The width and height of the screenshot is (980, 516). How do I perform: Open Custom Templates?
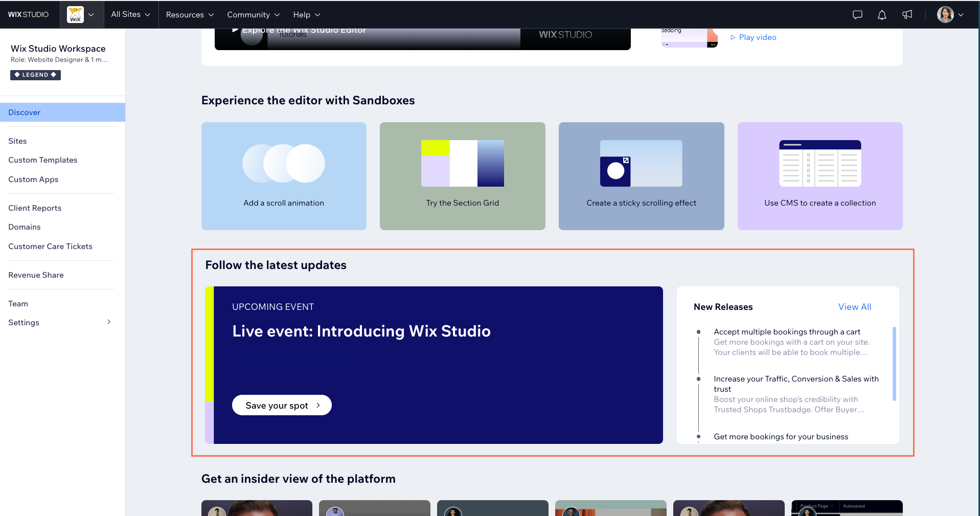click(x=43, y=160)
